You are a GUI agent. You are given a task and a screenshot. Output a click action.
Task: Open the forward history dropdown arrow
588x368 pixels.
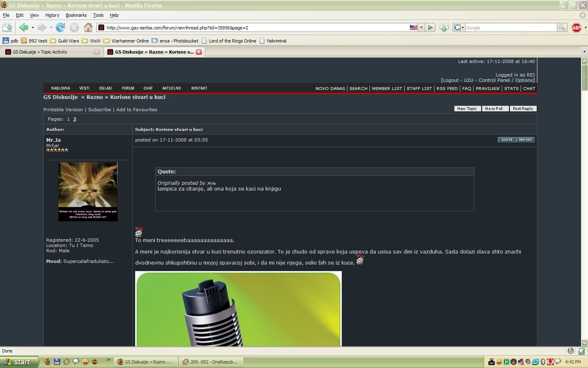click(x=51, y=28)
